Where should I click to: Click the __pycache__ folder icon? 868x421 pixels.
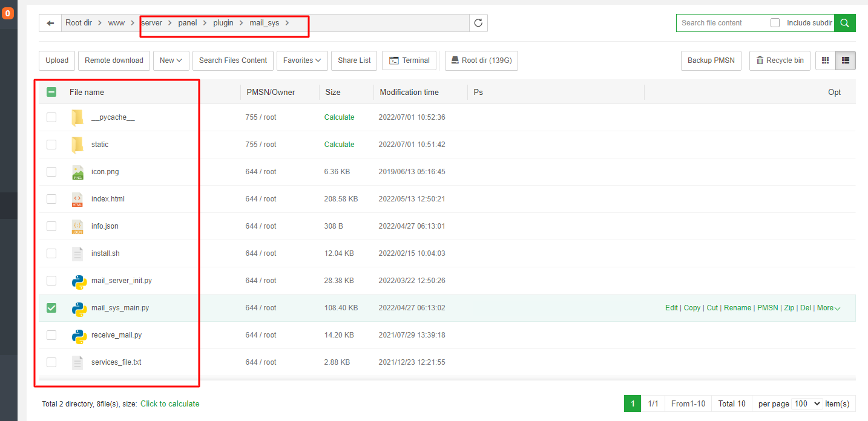pyautogui.click(x=77, y=117)
